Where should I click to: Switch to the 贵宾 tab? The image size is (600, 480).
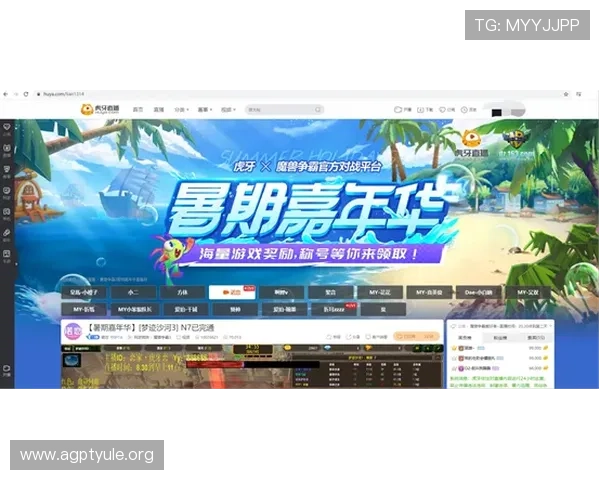tap(535, 338)
